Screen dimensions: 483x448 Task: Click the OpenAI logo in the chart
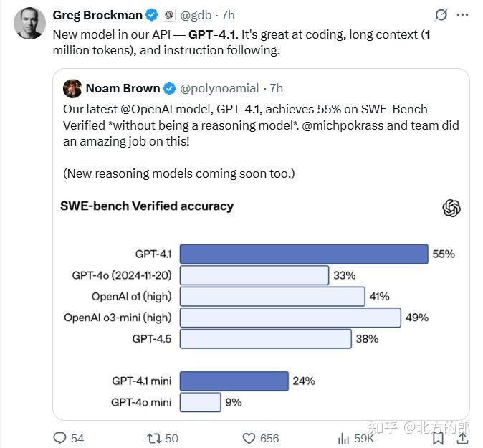pos(451,208)
